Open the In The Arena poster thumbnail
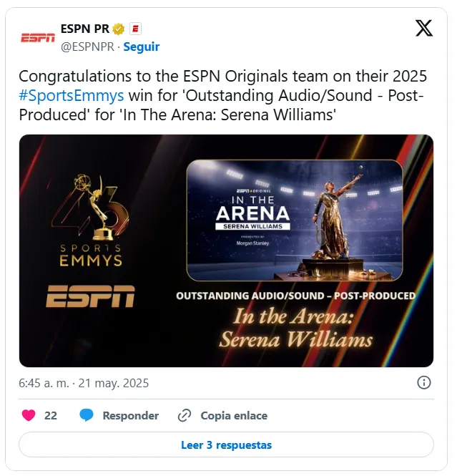The width and height of the screenshot is (457, 476). (x=295, y=220)
